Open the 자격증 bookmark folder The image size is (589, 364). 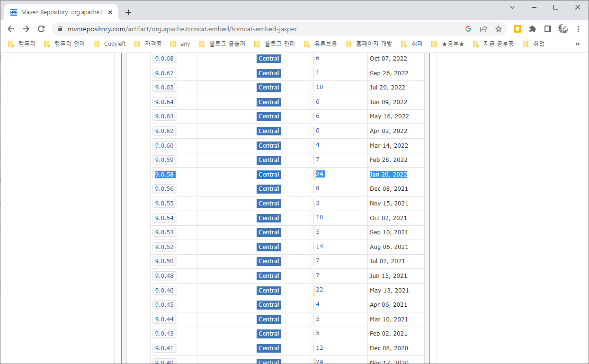coord(148,44)
